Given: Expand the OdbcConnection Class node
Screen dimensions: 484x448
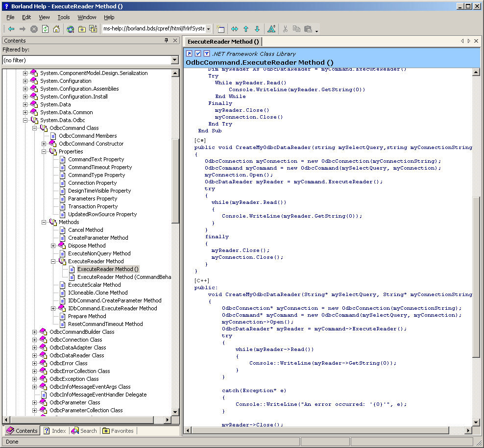Looking at the screenshot, I should pos(35,340).
